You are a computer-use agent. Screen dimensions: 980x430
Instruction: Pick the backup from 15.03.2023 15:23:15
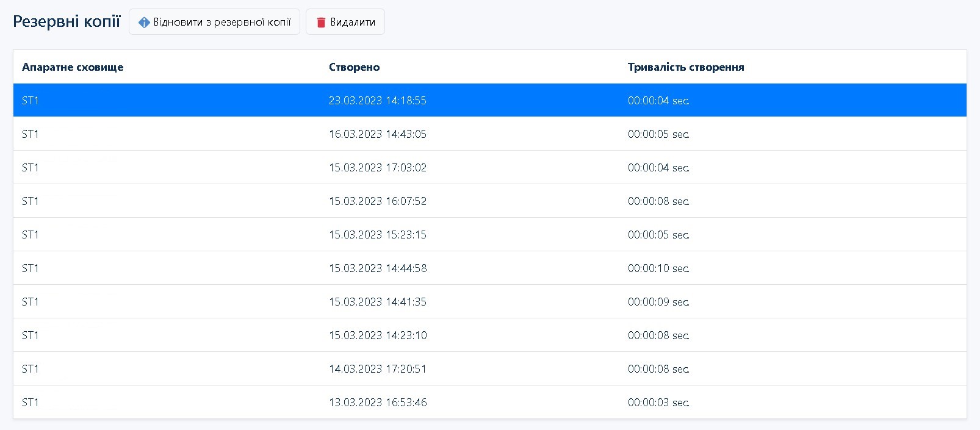[x=377, y=235]
